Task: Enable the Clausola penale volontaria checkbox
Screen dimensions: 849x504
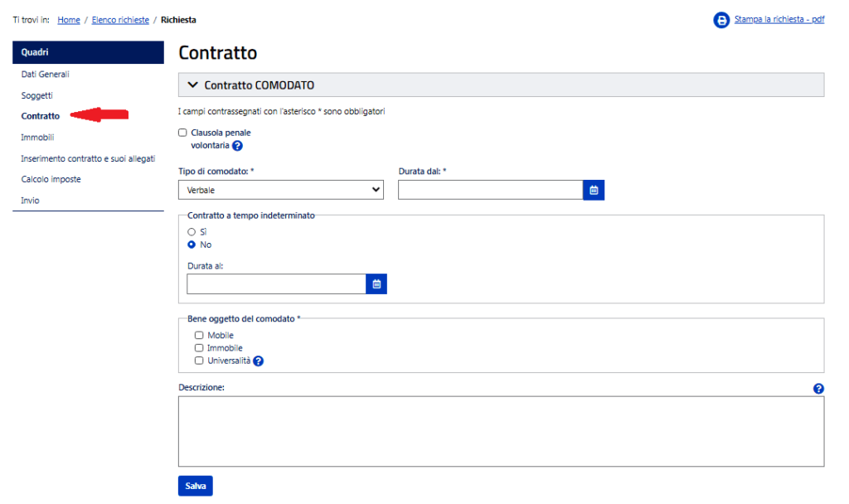Action: (x=182, y=133)
